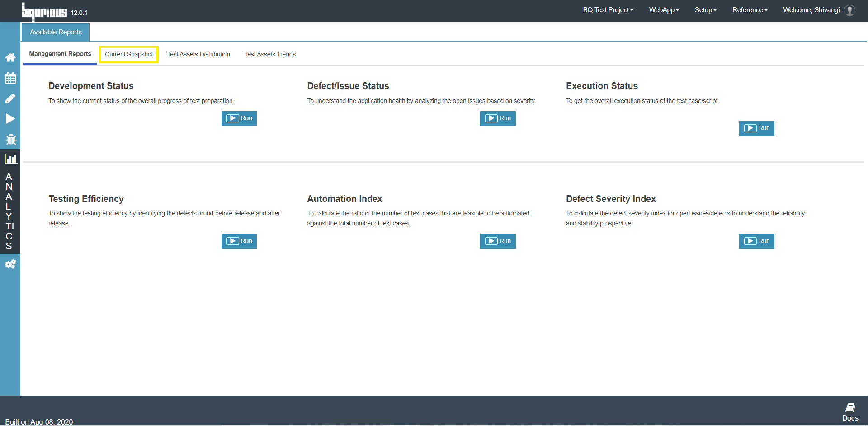Run the Testing Efficiency report
Image resolution: width=868 pixels, height=426 pixels.
(x=239, y=241)
